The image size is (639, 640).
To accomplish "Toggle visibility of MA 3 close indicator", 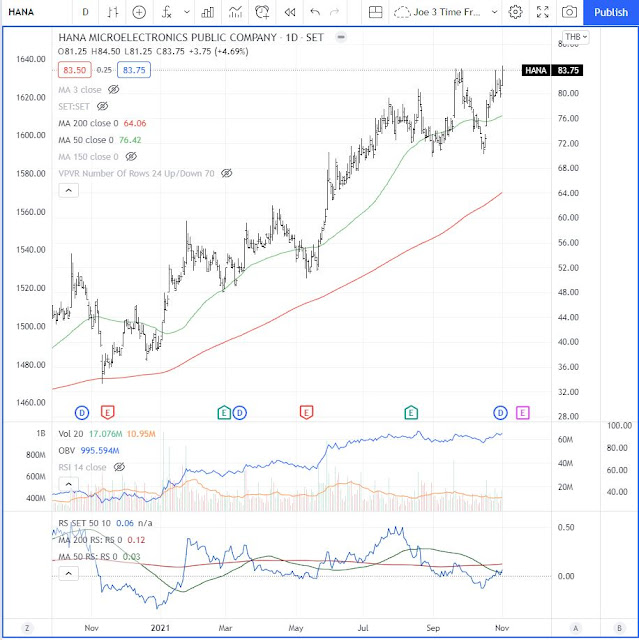I will click(x=113, y=90).
